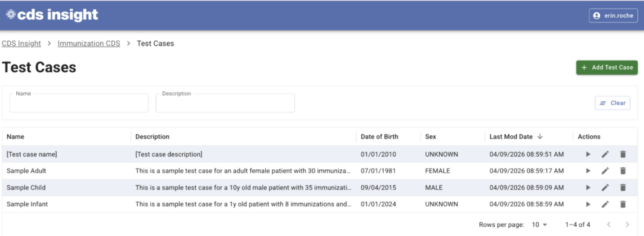This screenshot has width=644, height=236.
Task: Click into the Description filter field
Action: [225, 103]
